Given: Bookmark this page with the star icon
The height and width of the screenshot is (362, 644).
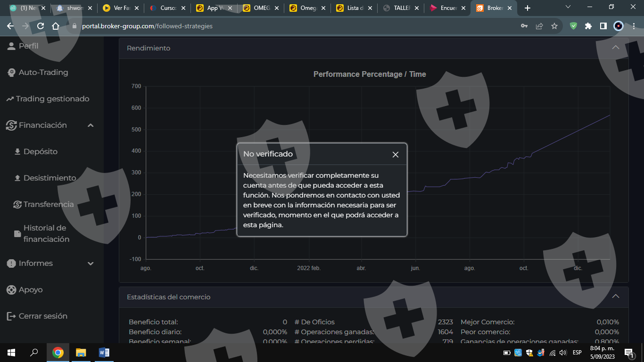Looking at the screenshot, I should point(554,26).
